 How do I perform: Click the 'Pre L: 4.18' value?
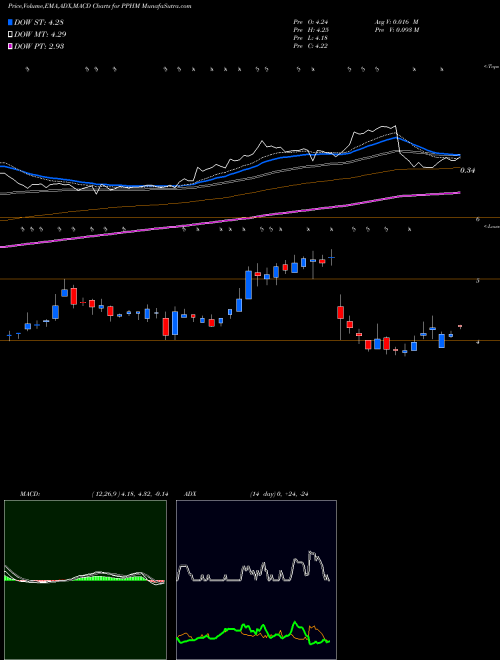pos(311,38)
